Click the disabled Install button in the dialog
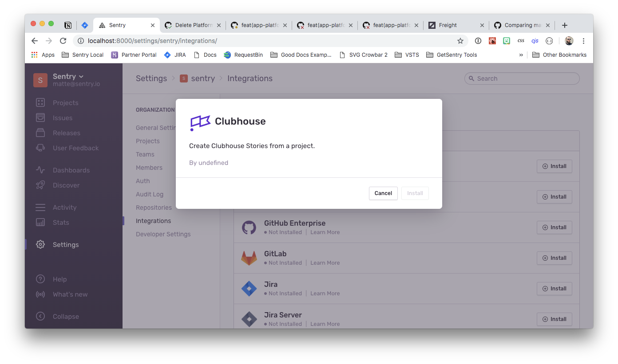The height and width of the screenshot is (364, 618). (x=415, y=193)
